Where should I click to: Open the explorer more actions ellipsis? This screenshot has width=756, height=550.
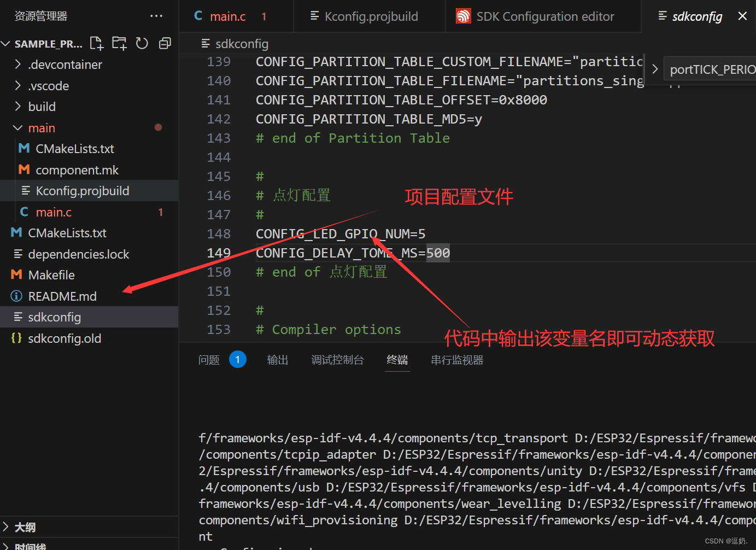point(156,16)
